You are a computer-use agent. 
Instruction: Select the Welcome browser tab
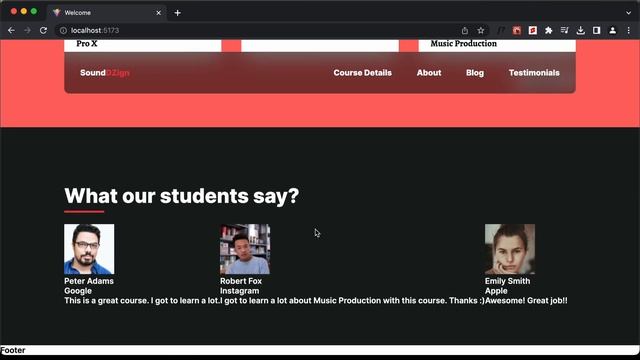tap(107, 13)
